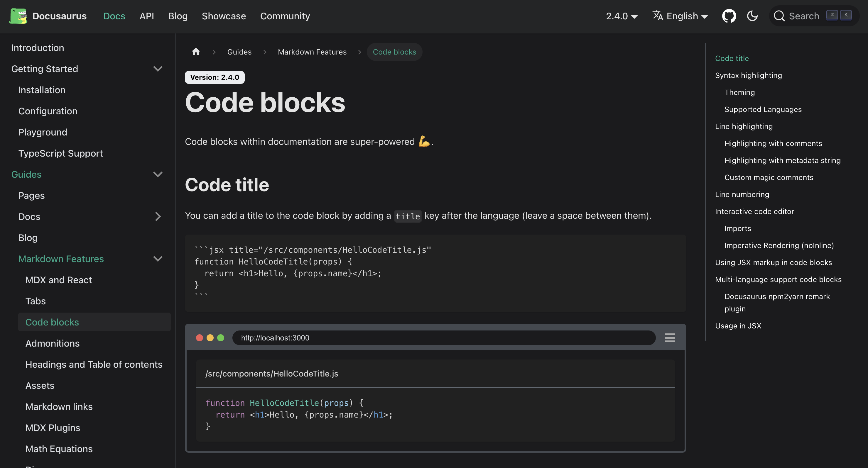Jump to Highlighting with metadata string

[782, 160]
